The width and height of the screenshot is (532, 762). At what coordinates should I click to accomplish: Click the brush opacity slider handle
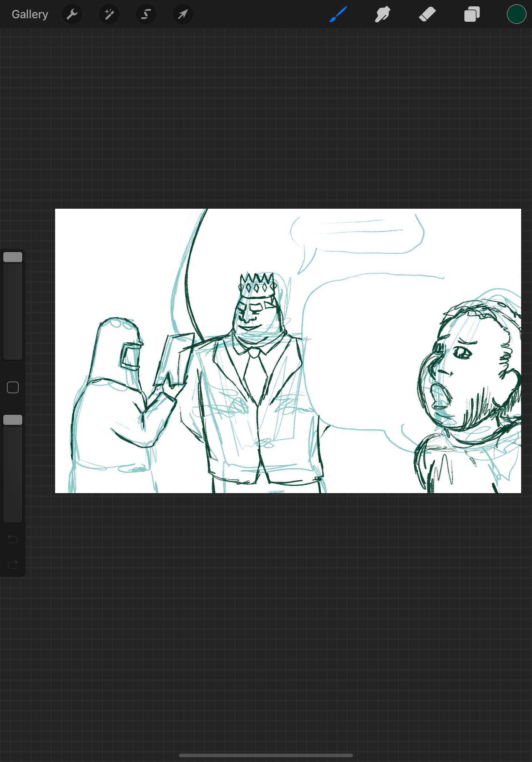click(13, 420)
